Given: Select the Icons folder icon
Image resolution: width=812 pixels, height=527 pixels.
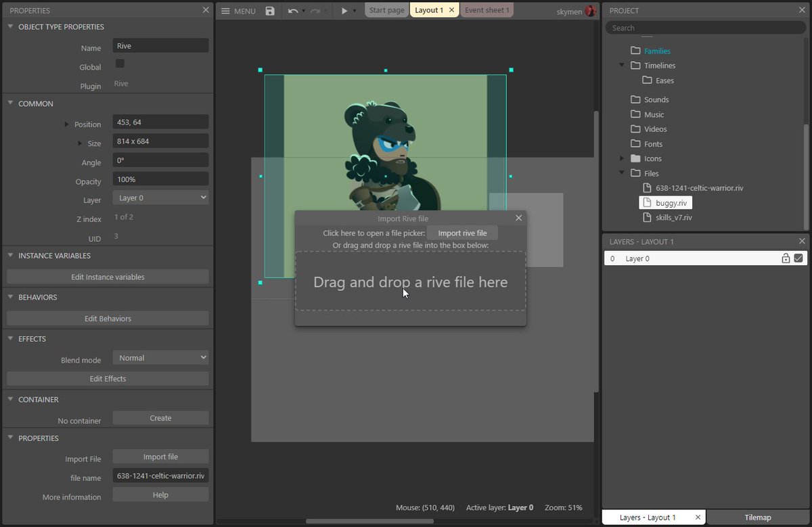Looking at the screenshot, I should click(635, 158).
